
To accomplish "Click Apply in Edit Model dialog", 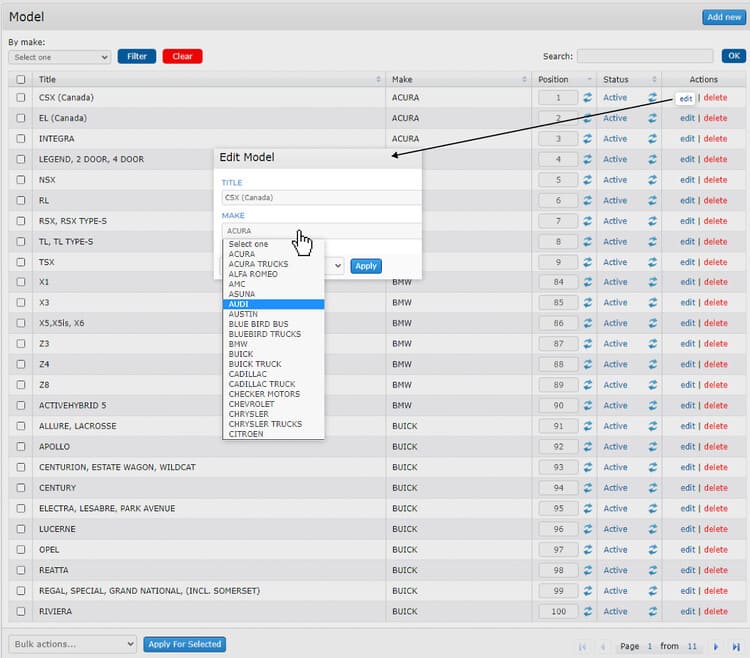I will (366, 266).
